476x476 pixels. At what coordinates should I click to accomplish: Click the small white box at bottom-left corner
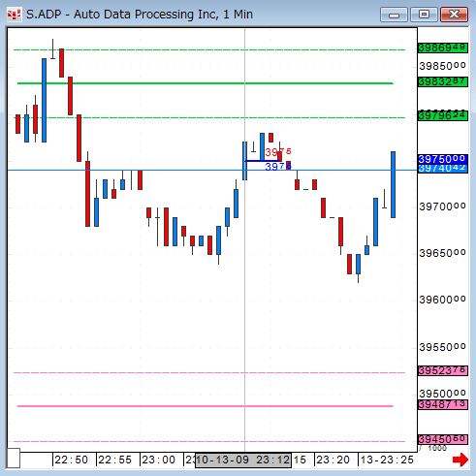click(x=14, y=458)
